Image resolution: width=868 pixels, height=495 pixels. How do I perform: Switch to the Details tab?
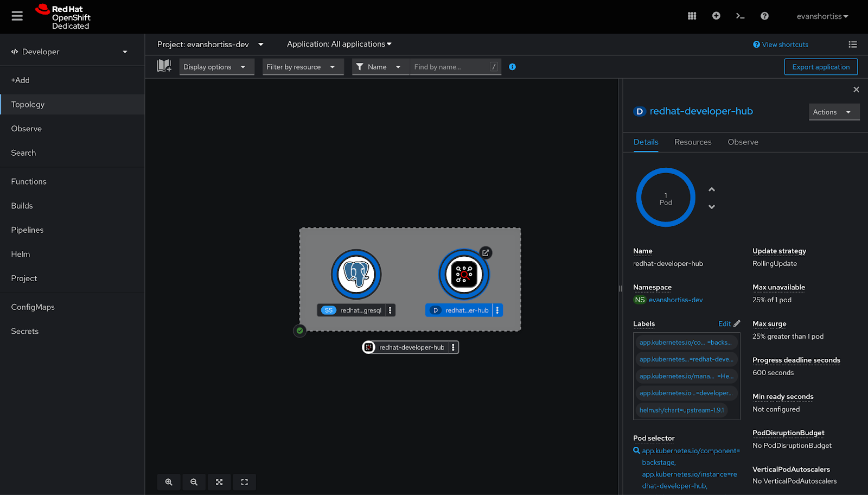coord(646,142)
